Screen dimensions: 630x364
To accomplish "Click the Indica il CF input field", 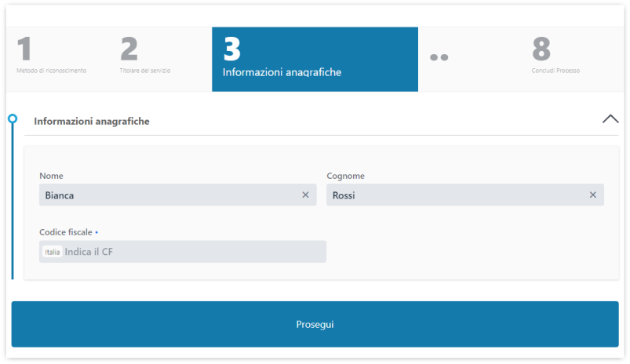I will click(x=192, y=252).
